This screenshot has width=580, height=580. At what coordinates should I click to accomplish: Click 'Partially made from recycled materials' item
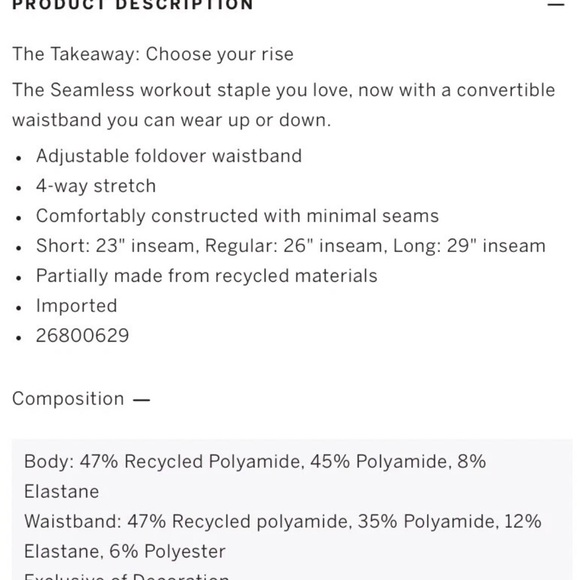click(x=206, y=276)
